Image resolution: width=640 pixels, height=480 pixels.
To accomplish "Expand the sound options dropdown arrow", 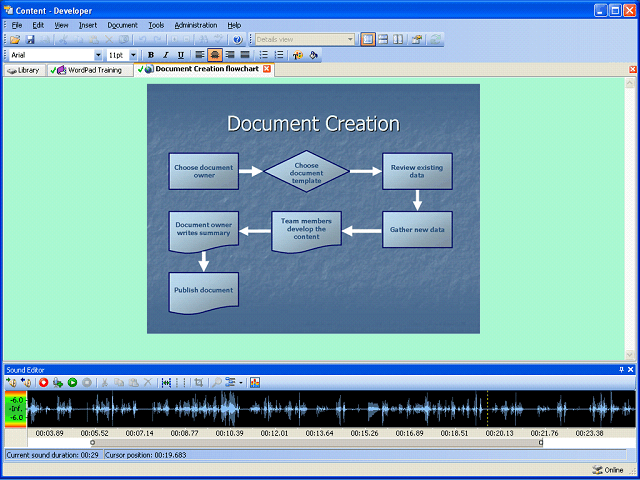I will pos(241,382).
